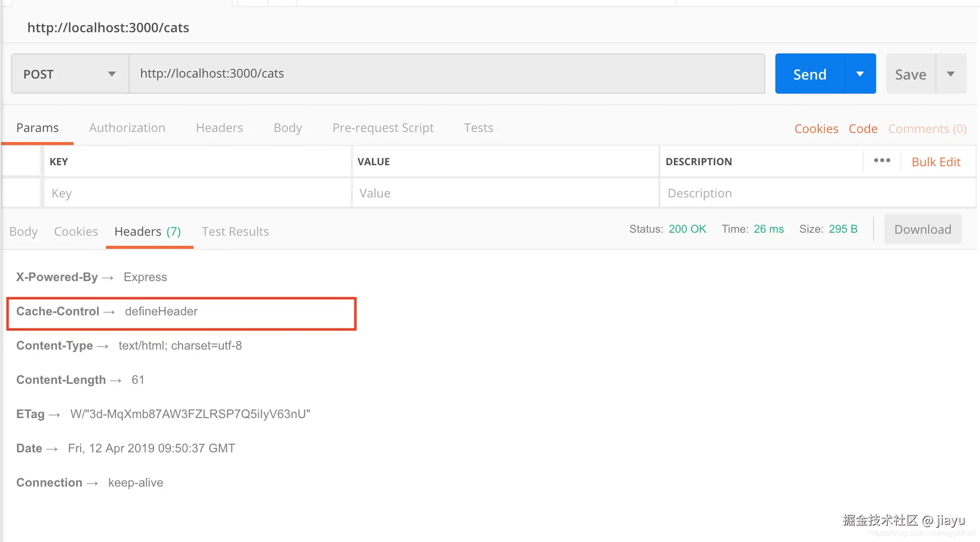980x542 pixels.
Task: Open the request Body tab
Action: [x=288, y=128]
